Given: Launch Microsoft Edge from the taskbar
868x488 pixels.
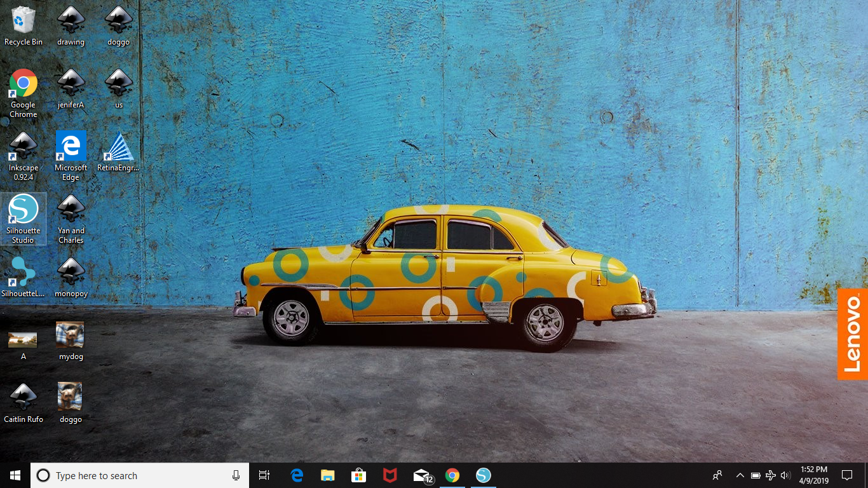Looking at the screenshot, I should click(297, 475).
